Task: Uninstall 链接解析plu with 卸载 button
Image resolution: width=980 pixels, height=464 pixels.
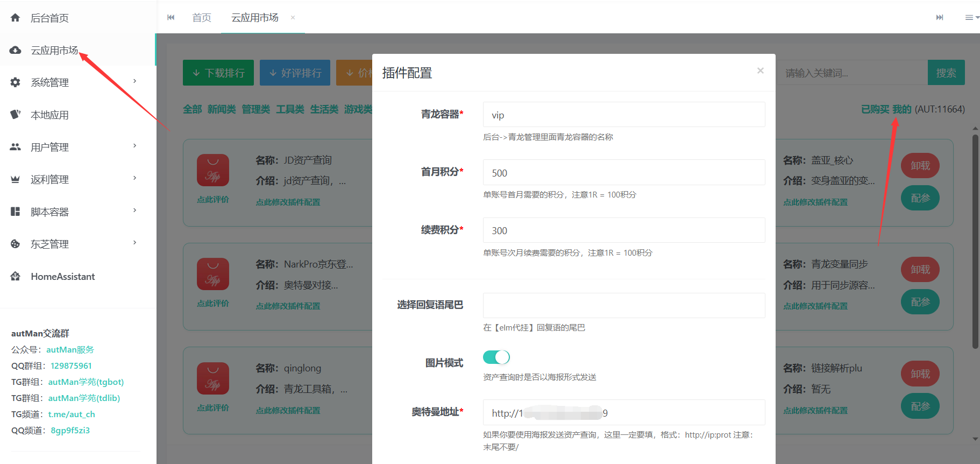Action: click(920, 374)
